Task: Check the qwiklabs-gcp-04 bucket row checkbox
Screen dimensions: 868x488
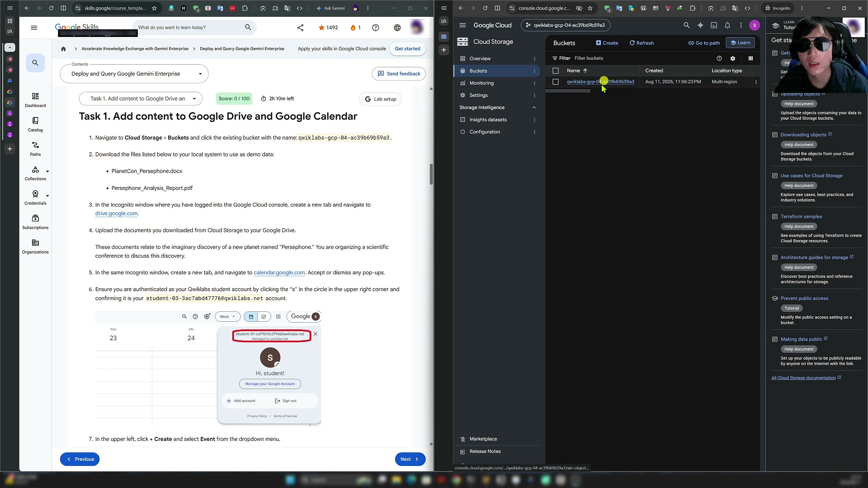Action: pos(556,82)
